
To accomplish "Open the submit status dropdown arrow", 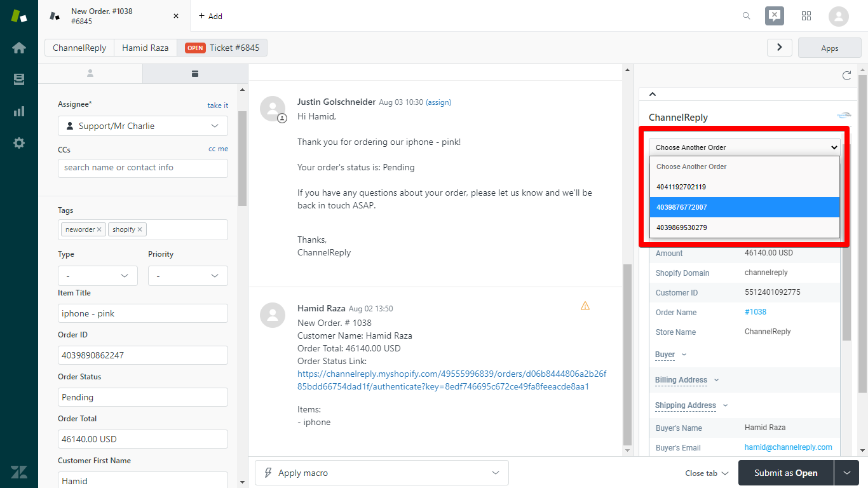I will click(x=846, y=473).
